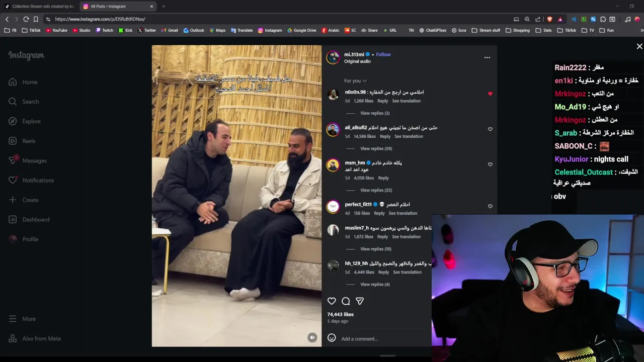Toggle the video mute speaker button
Image resolution: width=644 pixels, height=362 pixels.
pyautogui.click(x=312, y=338)
